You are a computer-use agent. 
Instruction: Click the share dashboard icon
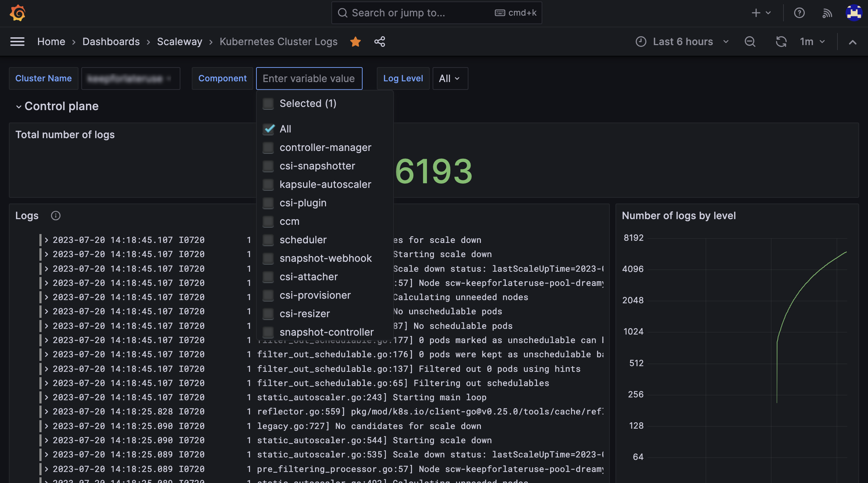click(380, 42)
